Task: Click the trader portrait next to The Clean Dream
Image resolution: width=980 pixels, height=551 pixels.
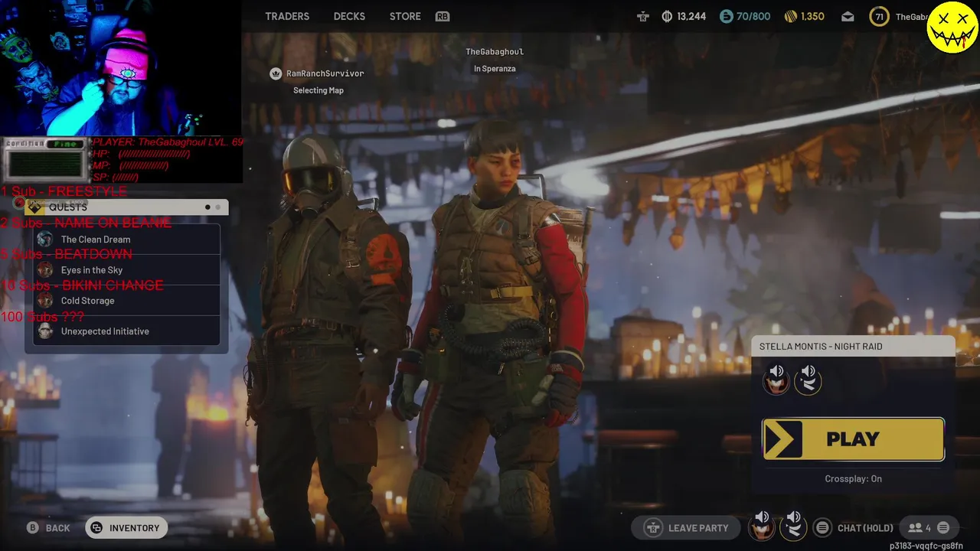Action: point(45,240)
